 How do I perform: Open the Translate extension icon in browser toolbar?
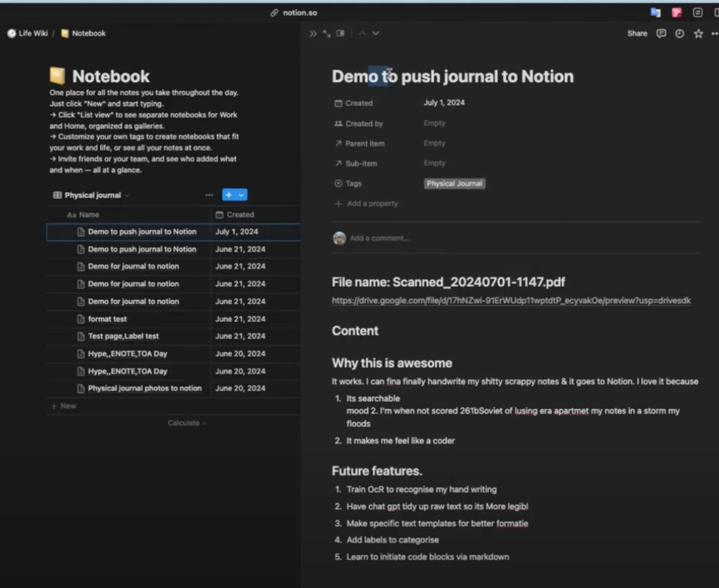click(656, 12)
